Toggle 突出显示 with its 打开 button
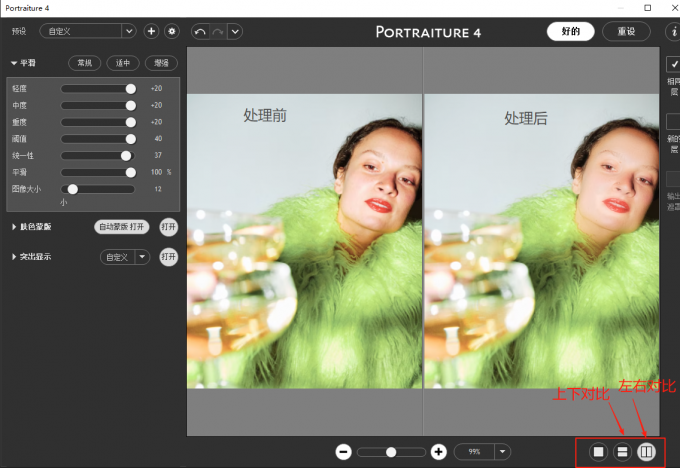 click(169, 257)
